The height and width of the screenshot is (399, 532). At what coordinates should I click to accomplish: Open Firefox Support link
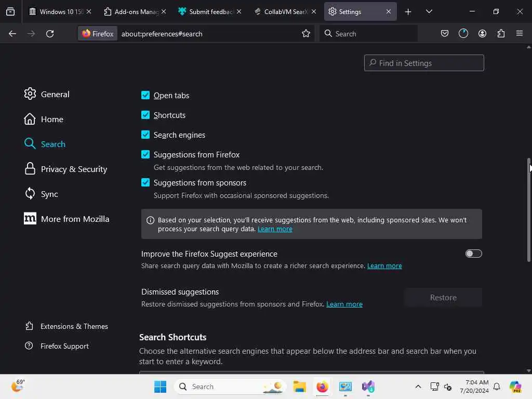(57, 346)
